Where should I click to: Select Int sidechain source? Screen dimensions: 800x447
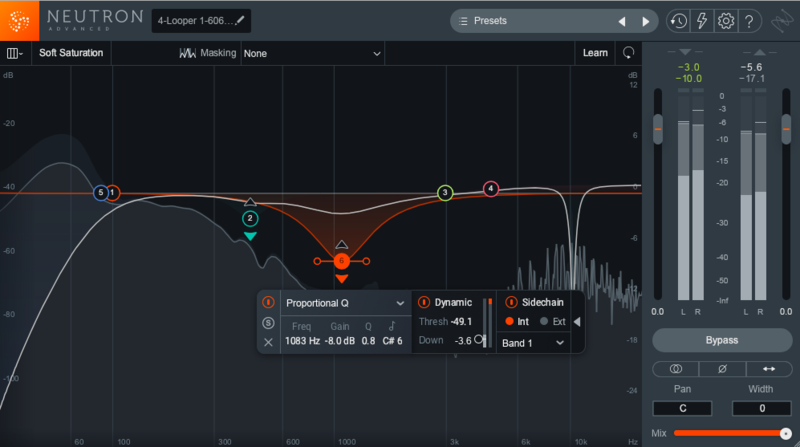click(509, 321)
